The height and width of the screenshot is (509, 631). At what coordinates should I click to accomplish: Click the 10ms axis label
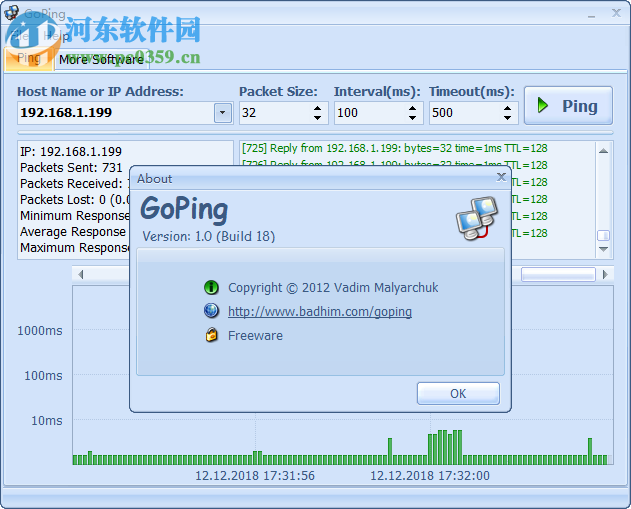(x=47, y=421)
